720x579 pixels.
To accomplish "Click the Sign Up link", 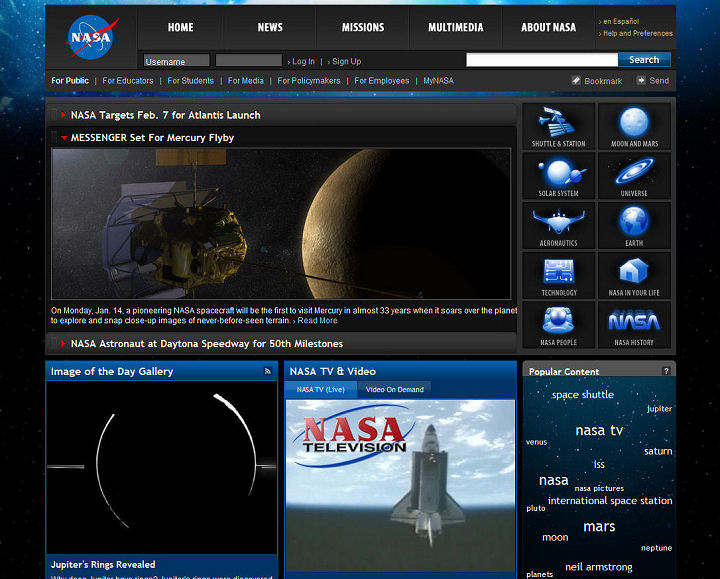I will [x=347, y=61].
